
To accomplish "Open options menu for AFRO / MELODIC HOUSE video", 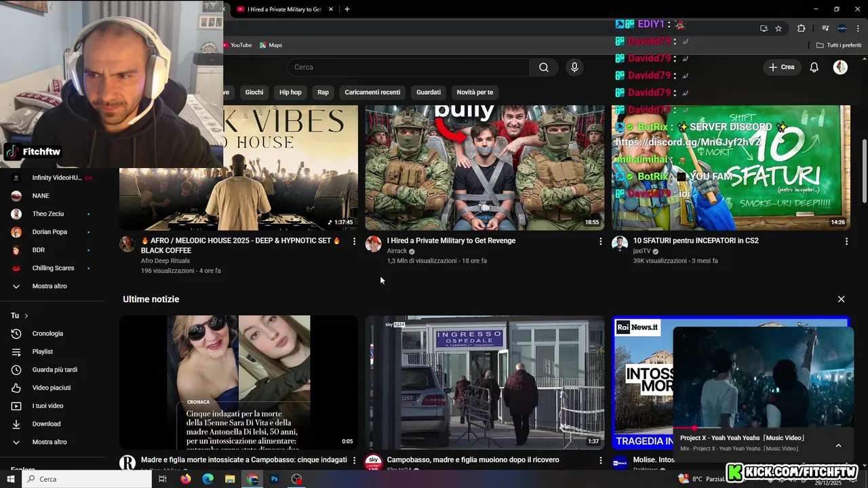I will [354, 241].
